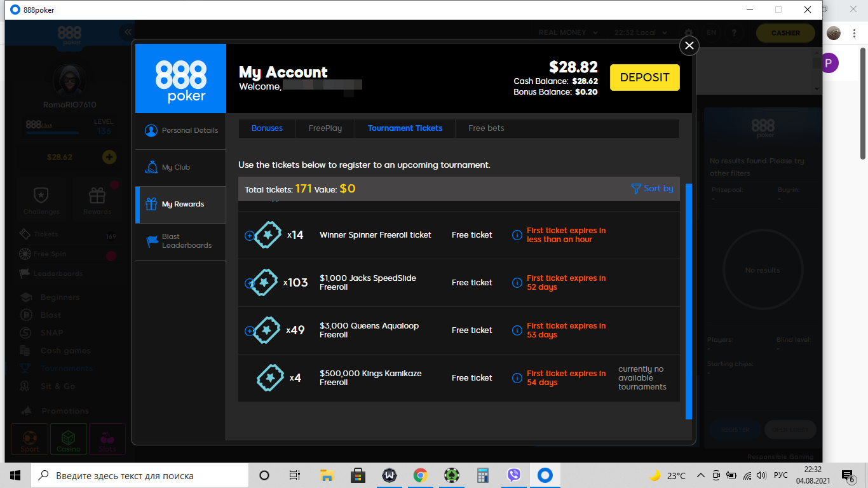
Task: Open Task View on the taskbar
Action: 295,475
